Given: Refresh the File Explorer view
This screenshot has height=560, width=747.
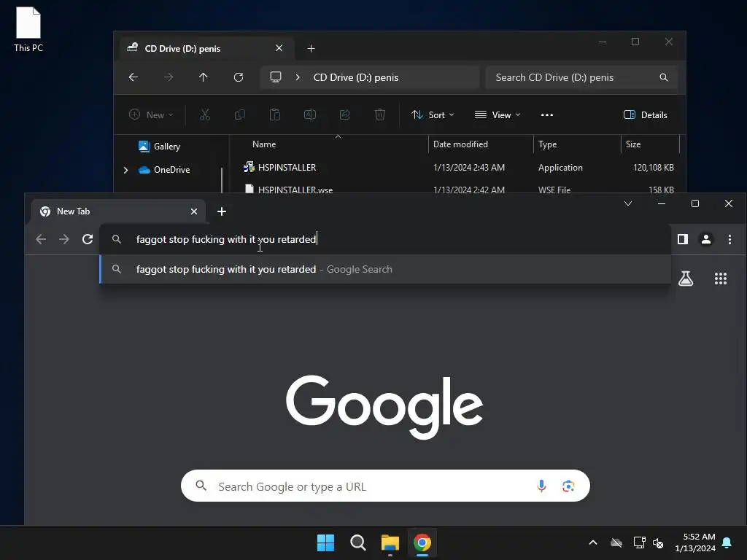Looking at the screenshot, I should click(x=239, y=77).
